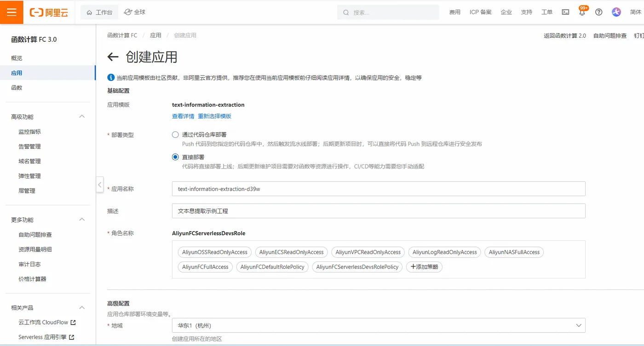644x346 pixels.
Task: Click the AliyunNASFullAccess policy tag
Action: [x=514, y=252]
